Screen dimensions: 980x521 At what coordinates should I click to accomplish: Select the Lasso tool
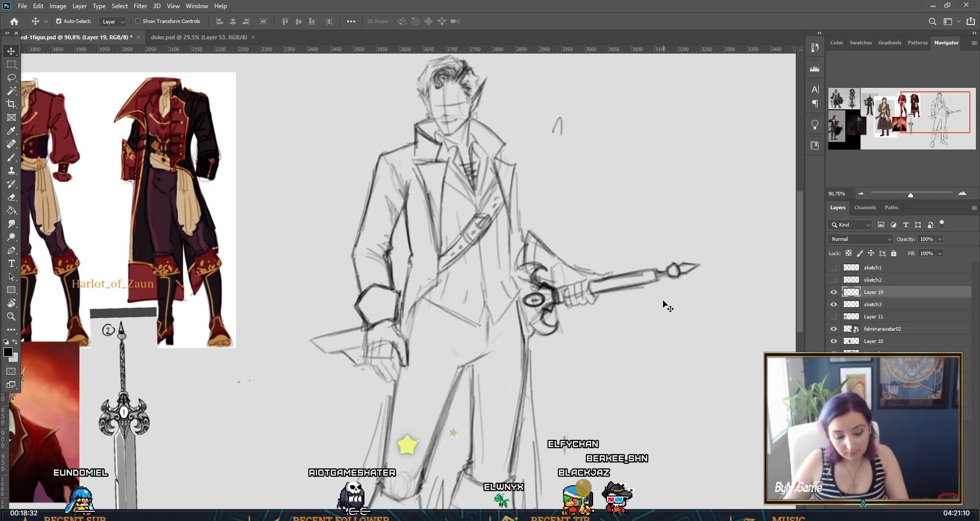click(11, 78)
